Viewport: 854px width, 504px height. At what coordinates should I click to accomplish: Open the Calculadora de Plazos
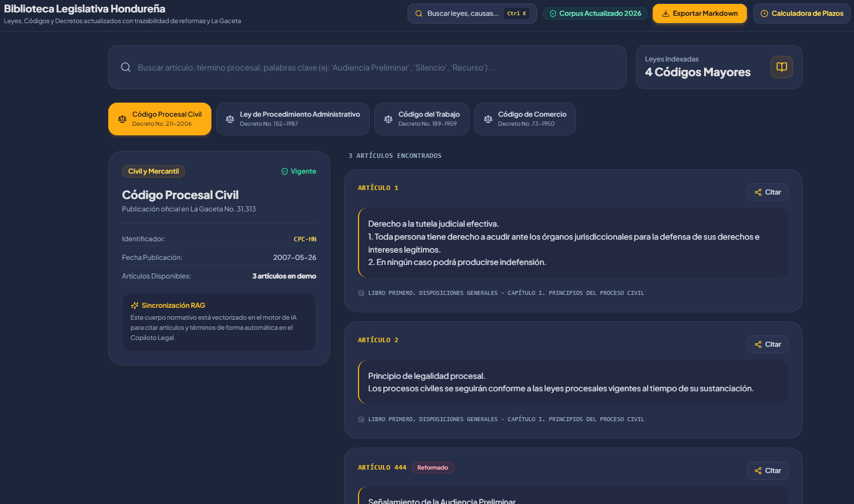pyautogui.click(x=802, y=14)
